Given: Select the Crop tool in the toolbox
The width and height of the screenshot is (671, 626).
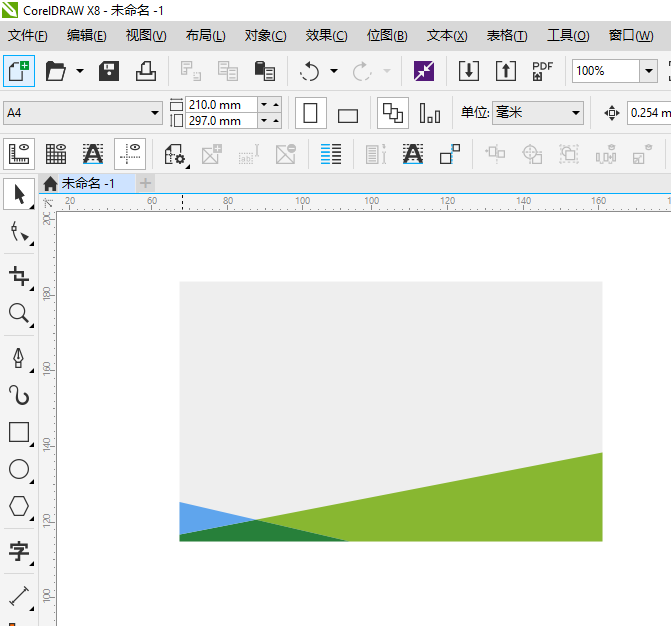Looking at the screenshot, I should point(19,276).
